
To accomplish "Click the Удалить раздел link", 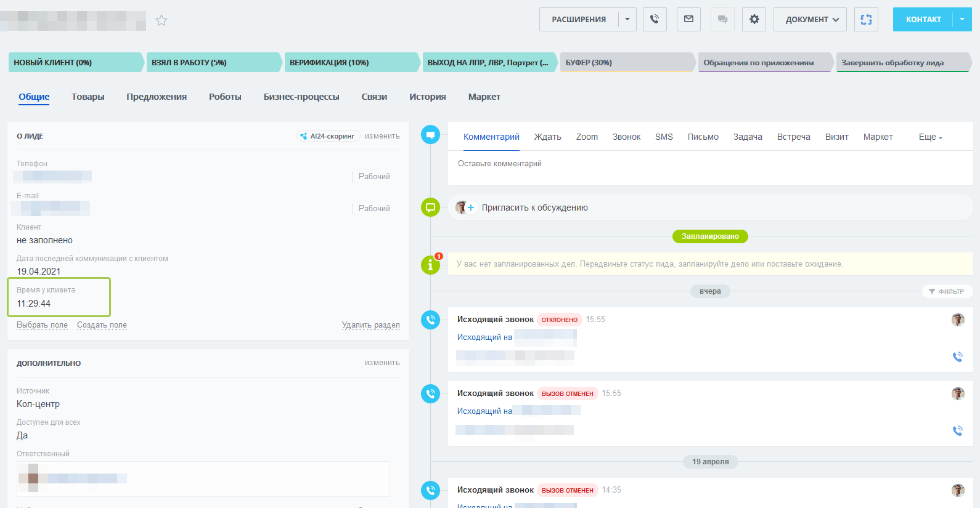I will (x=370, y=325).
